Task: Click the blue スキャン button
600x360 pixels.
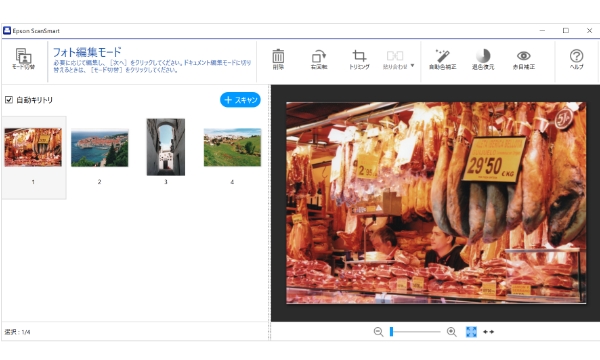Action: point(240,100)
